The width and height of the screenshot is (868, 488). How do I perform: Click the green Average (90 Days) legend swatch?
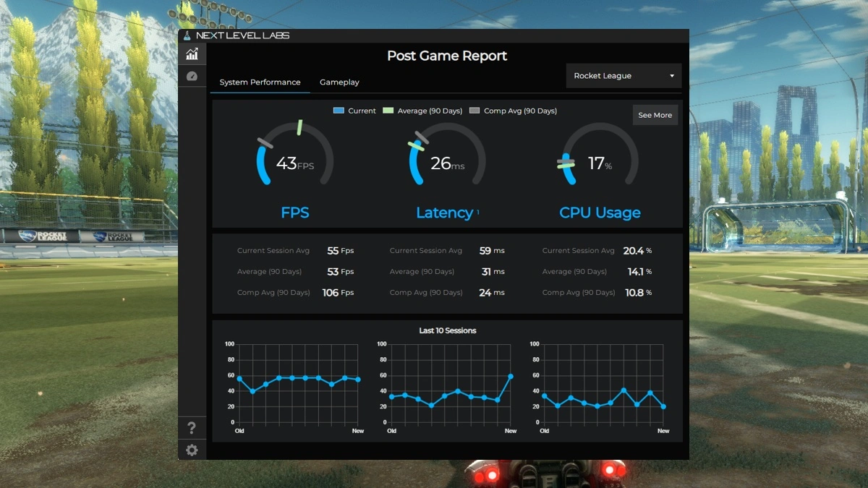pyautogui.click(x=388, y=111)
